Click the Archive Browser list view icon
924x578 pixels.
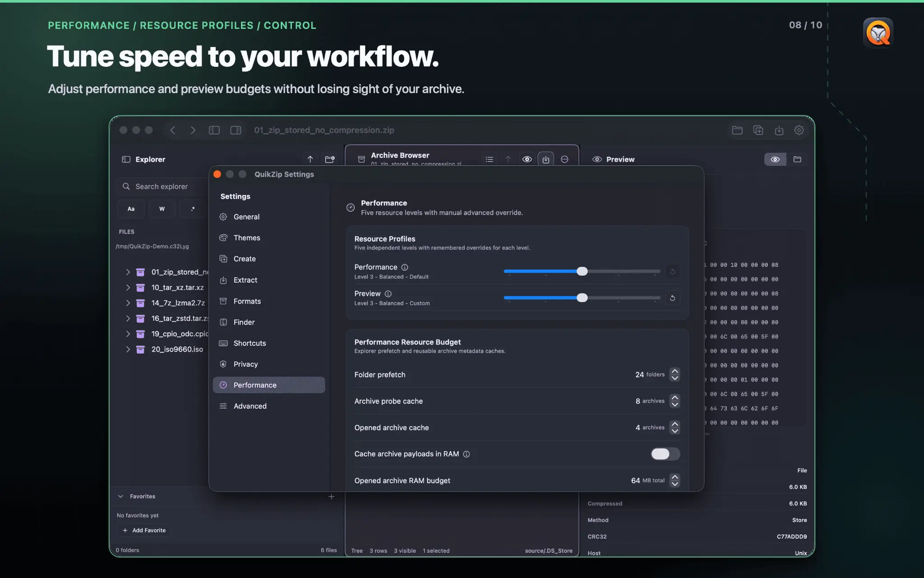click(x=490, y=159)
